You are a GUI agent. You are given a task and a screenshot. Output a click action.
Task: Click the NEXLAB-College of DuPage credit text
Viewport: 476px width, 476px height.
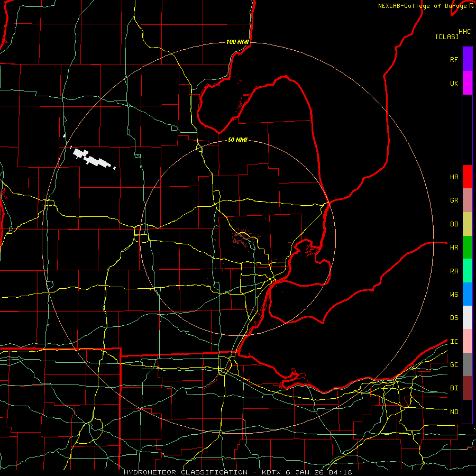423,6
